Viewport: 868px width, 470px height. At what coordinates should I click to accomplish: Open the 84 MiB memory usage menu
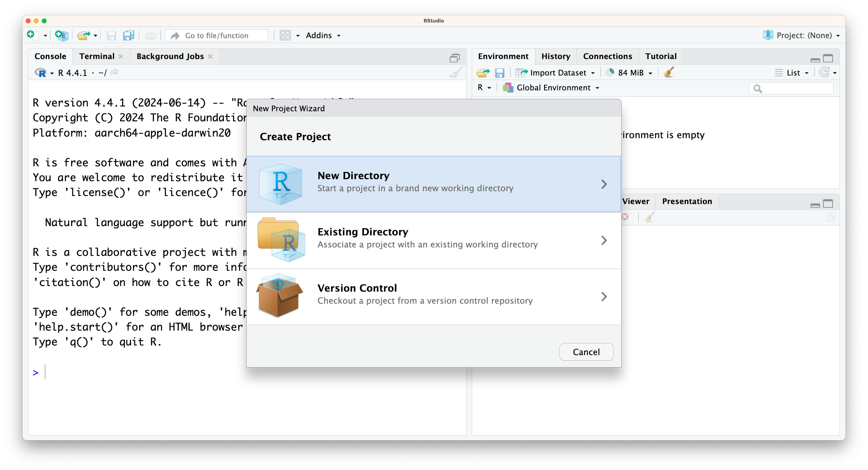click(629, 73)
